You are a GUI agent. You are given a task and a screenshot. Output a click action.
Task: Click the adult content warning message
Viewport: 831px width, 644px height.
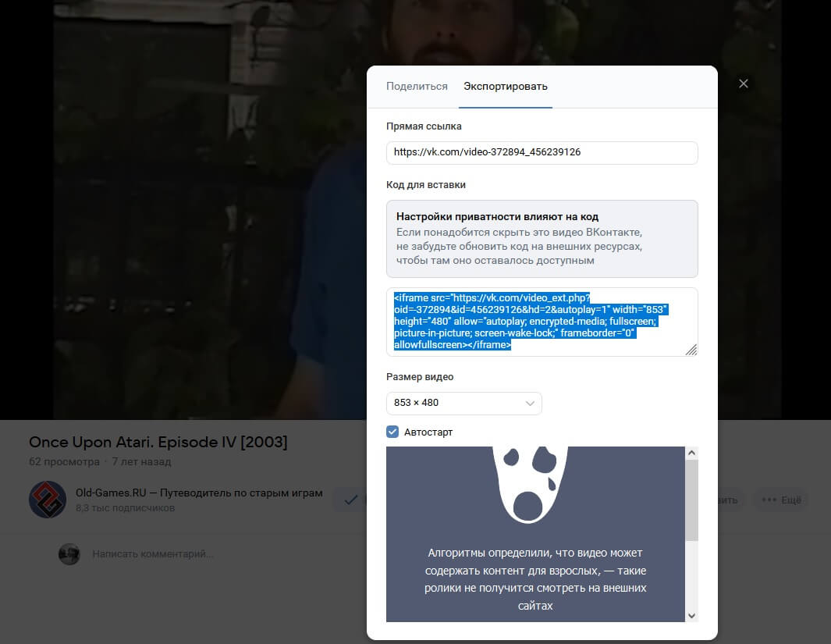(535, 579)
